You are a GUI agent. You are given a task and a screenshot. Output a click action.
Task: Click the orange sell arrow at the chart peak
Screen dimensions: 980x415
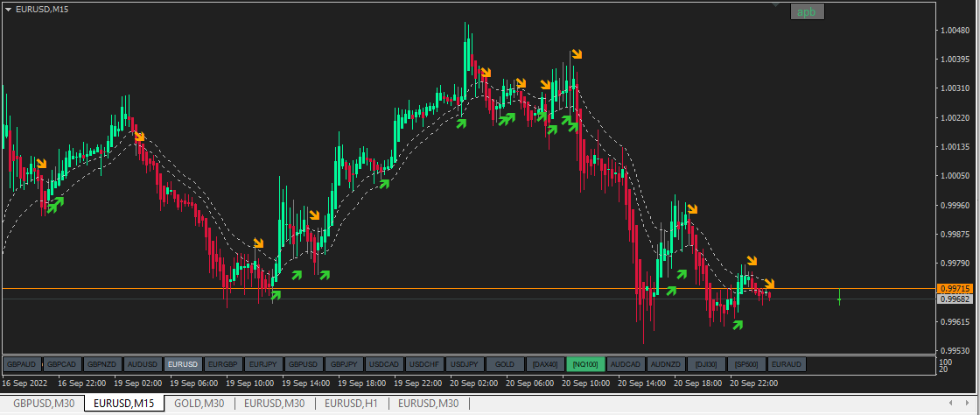577,54
